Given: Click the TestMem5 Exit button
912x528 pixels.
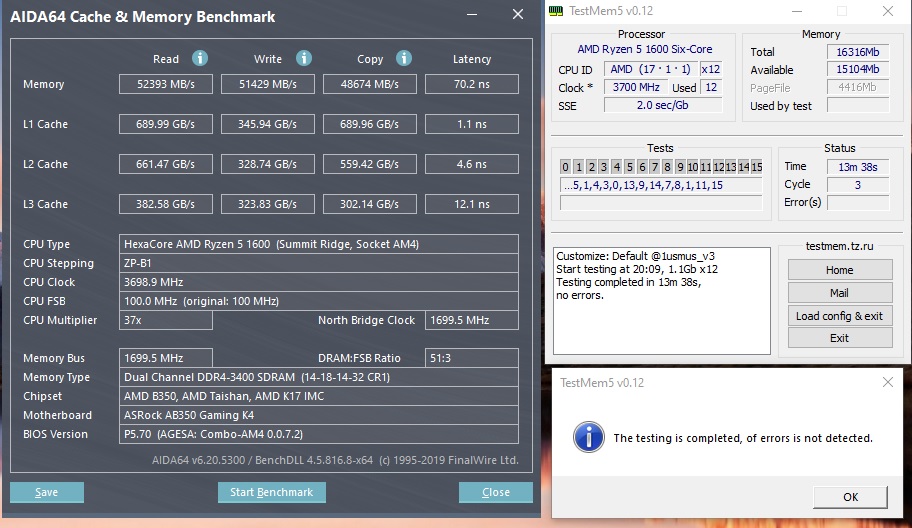Looking at the screenshot, I should [840, 338].
